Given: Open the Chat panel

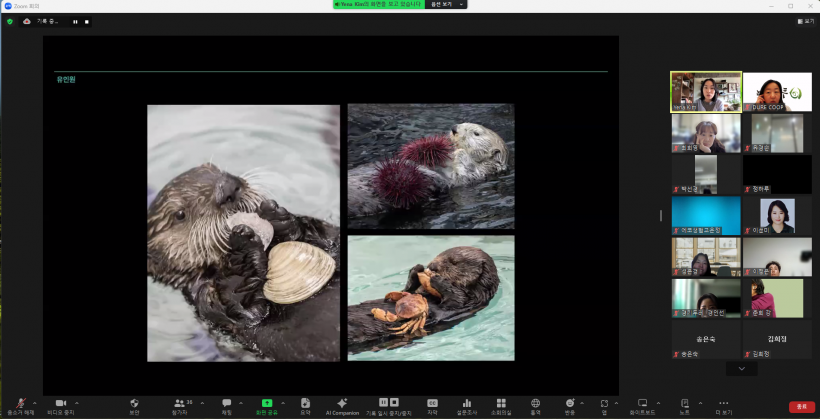Looking at the screenshot, I should pyautogui.click(x=226, y=403).
